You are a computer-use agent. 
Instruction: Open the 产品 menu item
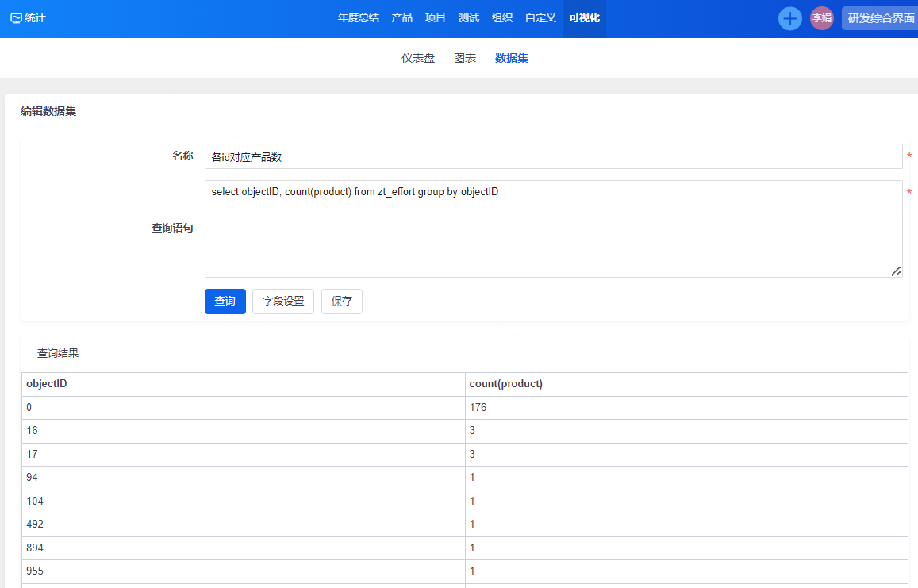pyautogui.click(x=401, y=18)
